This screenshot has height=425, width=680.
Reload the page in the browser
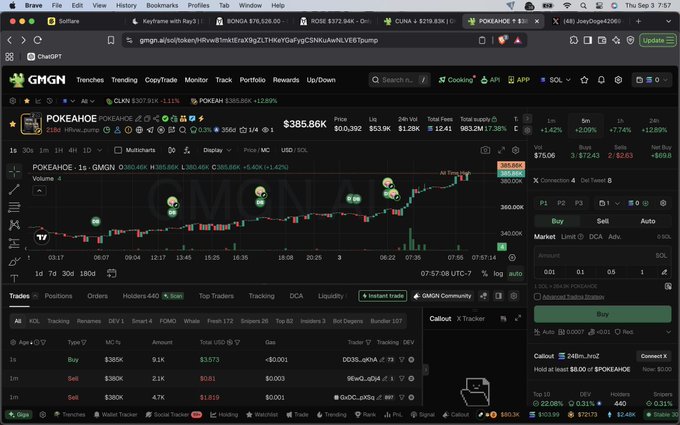coord(38,40)
